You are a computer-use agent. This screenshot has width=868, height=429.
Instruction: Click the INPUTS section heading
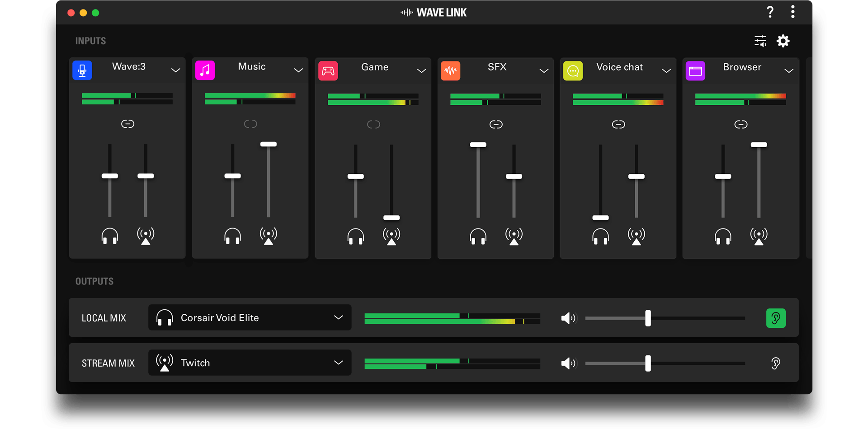90,41
